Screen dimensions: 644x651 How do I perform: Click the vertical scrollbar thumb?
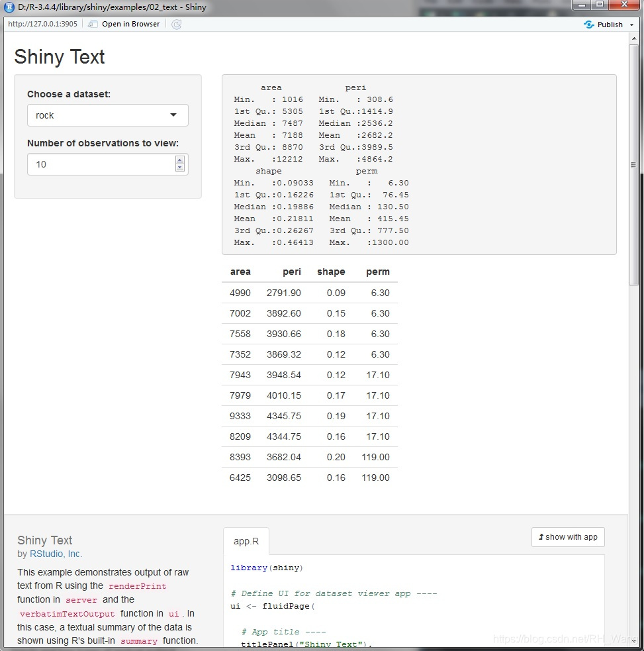(633, 165)
